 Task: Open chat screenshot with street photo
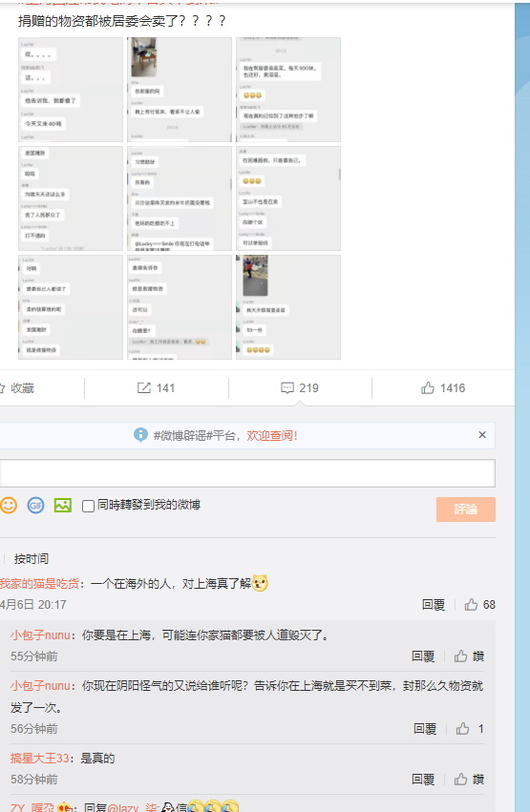pos(288,307)
